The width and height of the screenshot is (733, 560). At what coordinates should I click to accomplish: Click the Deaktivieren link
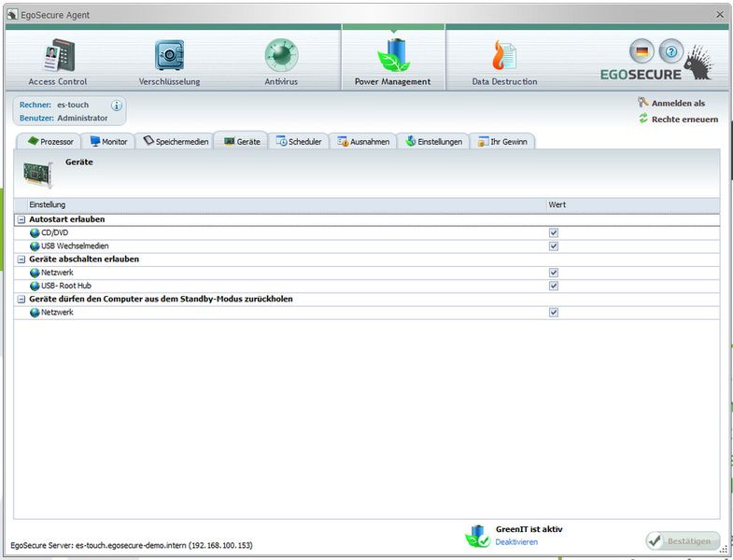(516, 542)
